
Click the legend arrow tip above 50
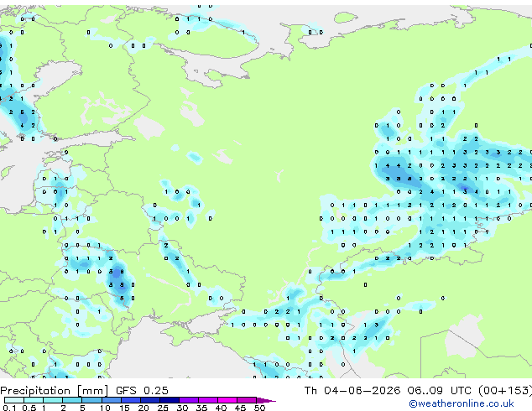click(266, 401)
